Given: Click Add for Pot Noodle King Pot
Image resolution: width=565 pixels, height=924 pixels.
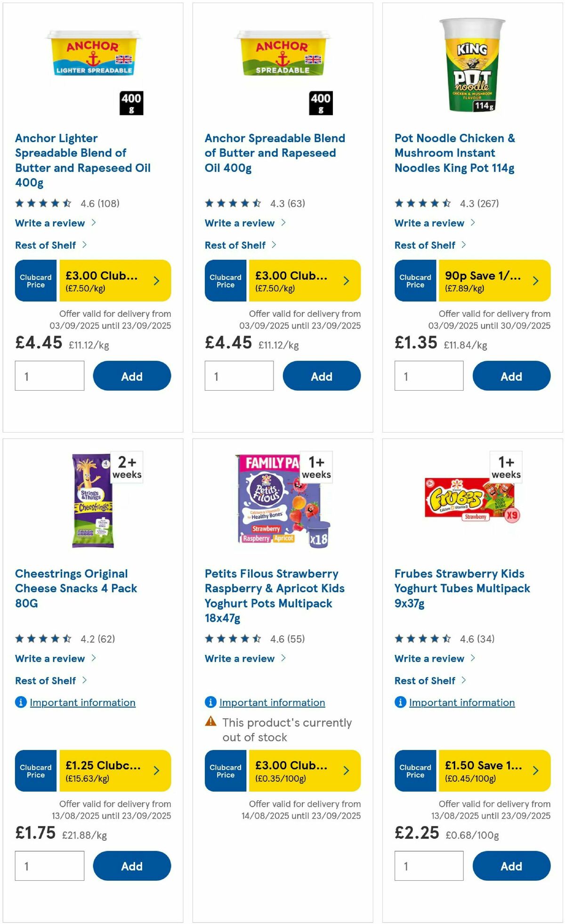Looking at the screenshot, I should pos(511,376).
